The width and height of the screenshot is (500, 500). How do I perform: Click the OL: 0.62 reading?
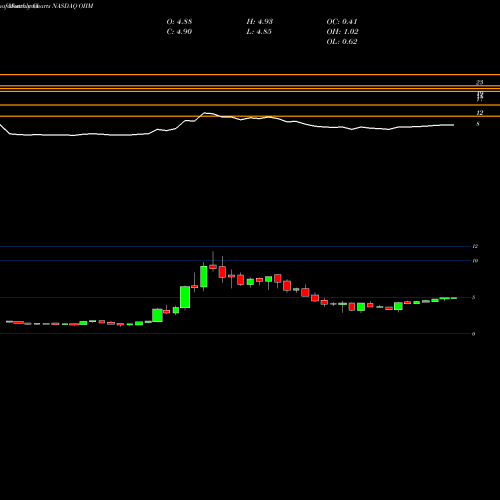[x=342, y=42]
